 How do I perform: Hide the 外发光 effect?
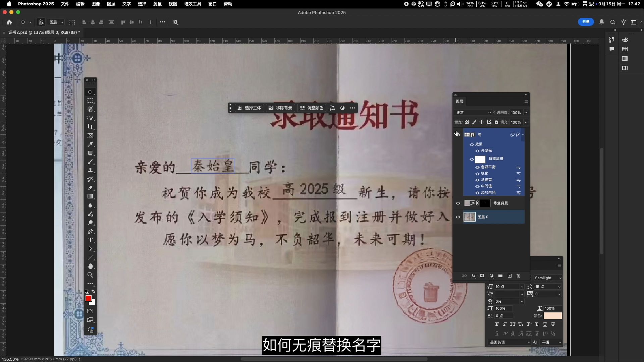pyautogui.click(x=477, y=151)
